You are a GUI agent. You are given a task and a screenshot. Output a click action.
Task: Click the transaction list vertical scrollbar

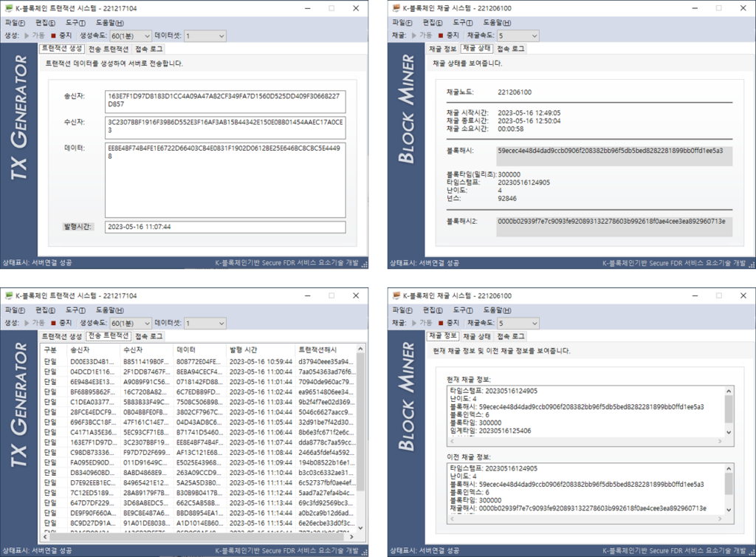coord(360,443)
